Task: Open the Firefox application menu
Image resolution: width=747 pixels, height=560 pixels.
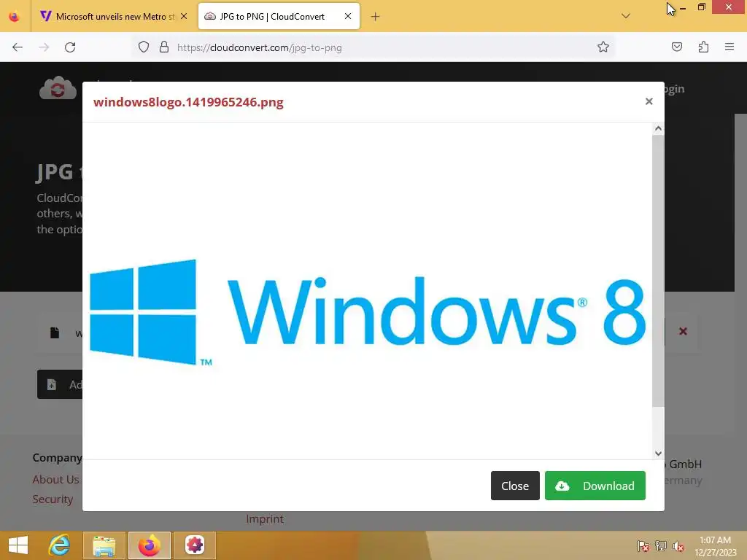Action: click(729, 47)
